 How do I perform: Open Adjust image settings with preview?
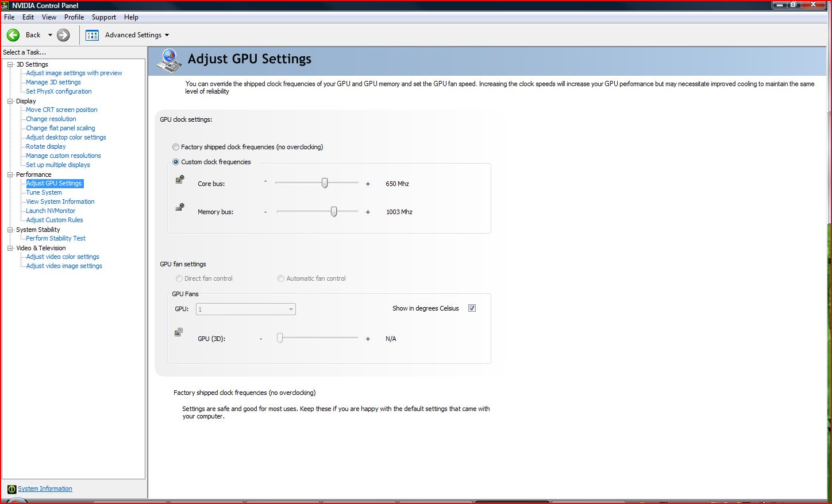(74, 73)
